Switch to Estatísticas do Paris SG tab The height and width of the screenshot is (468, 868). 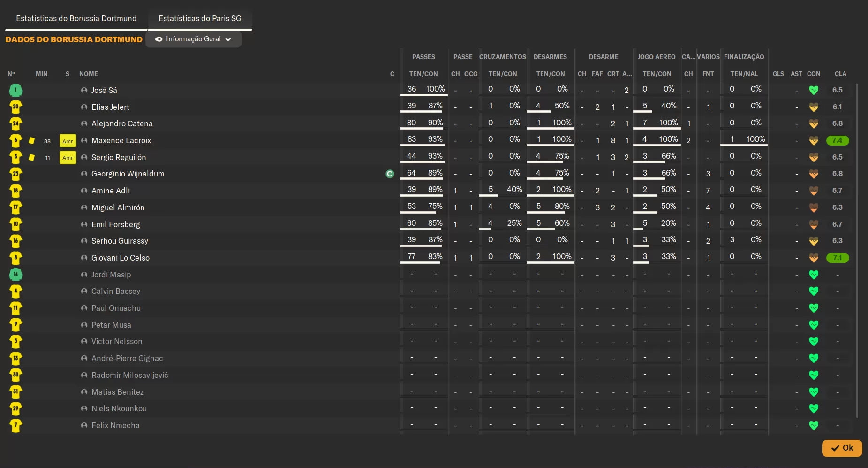200,18
